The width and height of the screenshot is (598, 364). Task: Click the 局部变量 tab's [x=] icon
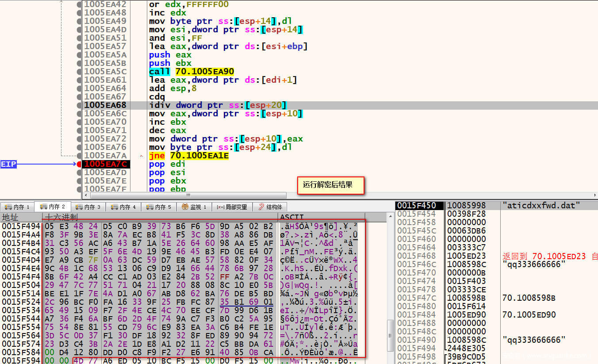(220, 207)
